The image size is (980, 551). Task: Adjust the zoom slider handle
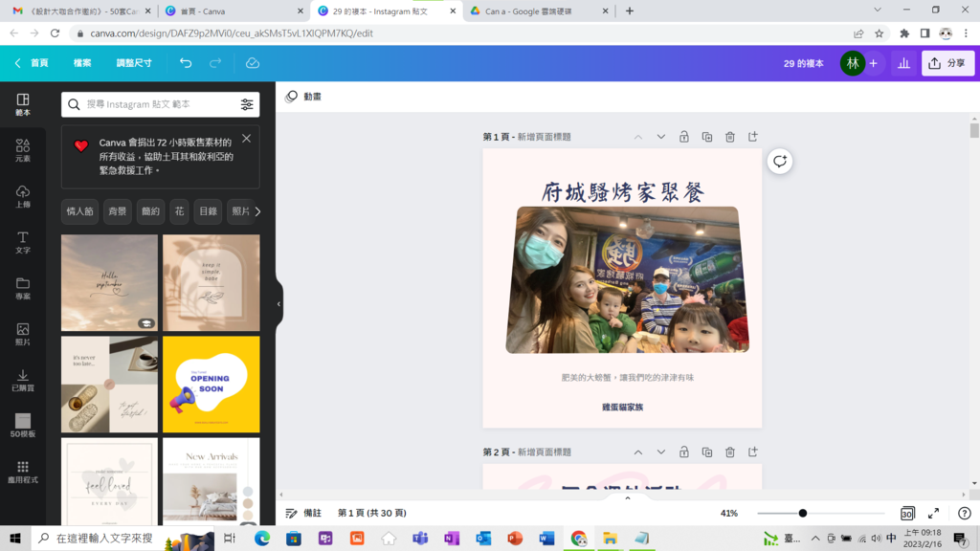coord(803,514)
